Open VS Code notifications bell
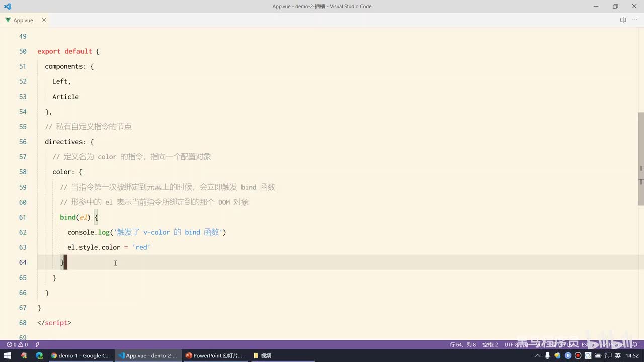This screenshot has height=362, width=644. coord(635,344)
